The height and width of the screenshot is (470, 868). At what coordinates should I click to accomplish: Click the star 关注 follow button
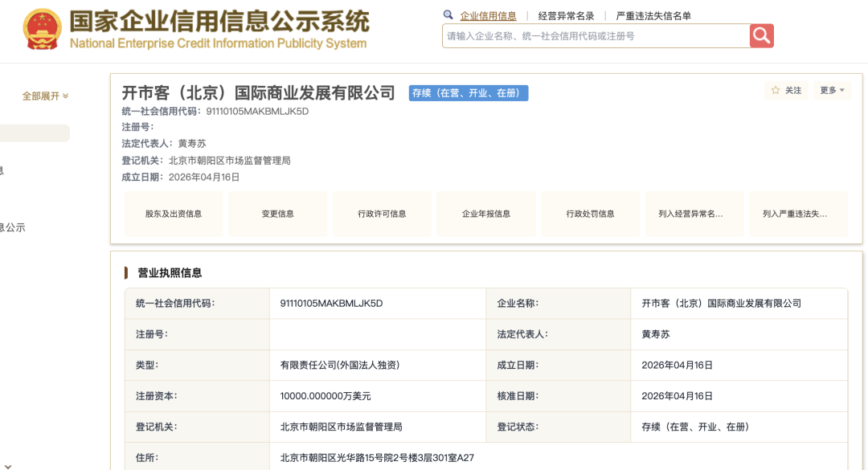click(x=786, y=91)
